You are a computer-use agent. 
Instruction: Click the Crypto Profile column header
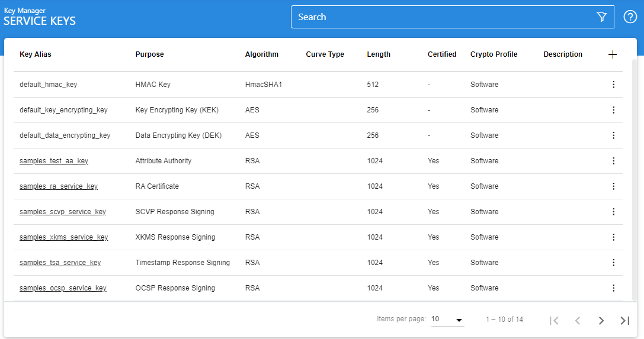(x=494, y=54)
